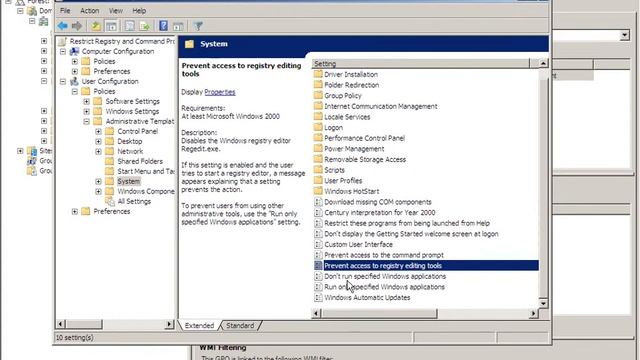
Task: Expand the Network tree node
Action: pyautogui.click(x=98, y=151)
